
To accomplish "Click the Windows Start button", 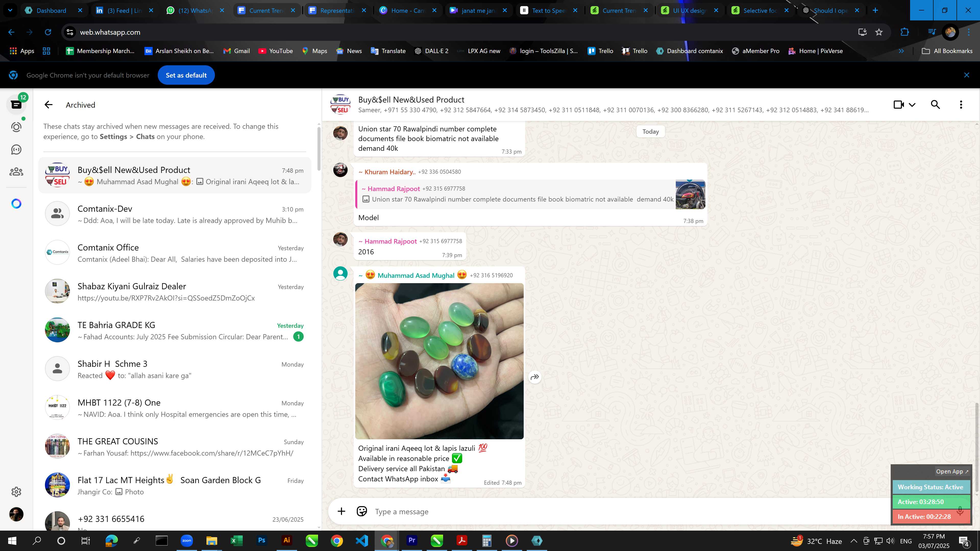I will point(12,541).
